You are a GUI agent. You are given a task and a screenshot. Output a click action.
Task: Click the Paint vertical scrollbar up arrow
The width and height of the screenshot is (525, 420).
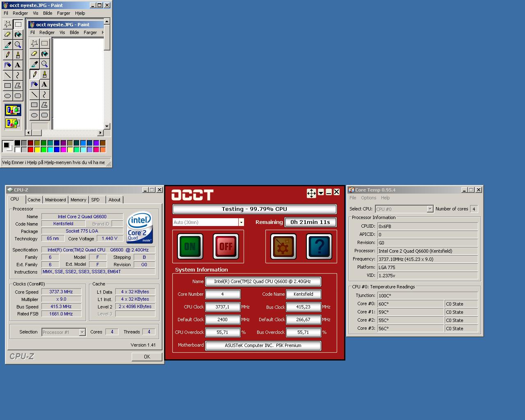107,21
